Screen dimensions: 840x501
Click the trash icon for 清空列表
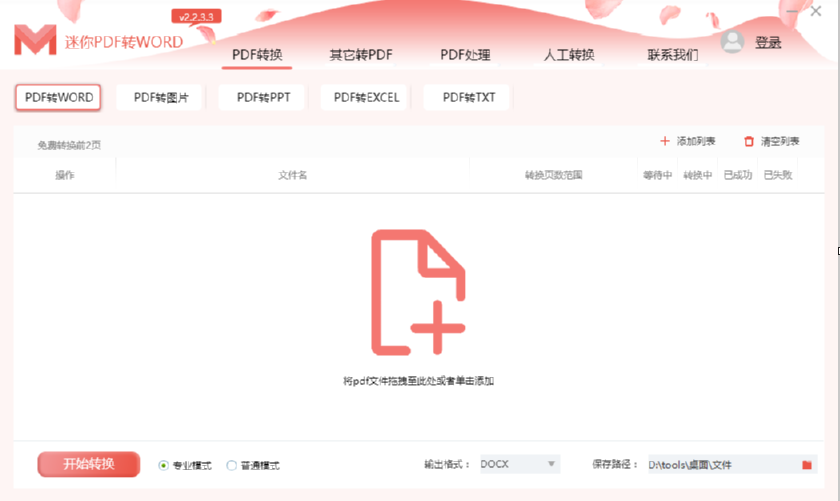tap(748, 141)
